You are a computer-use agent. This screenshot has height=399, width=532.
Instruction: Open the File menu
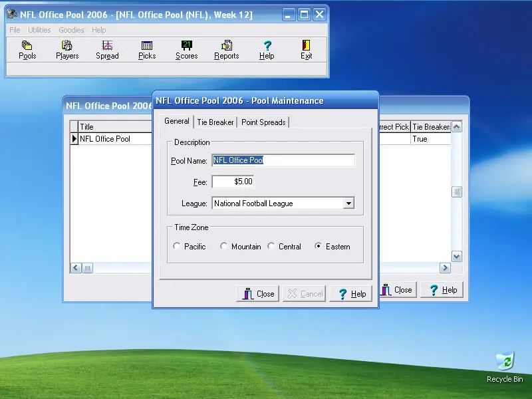15,30
